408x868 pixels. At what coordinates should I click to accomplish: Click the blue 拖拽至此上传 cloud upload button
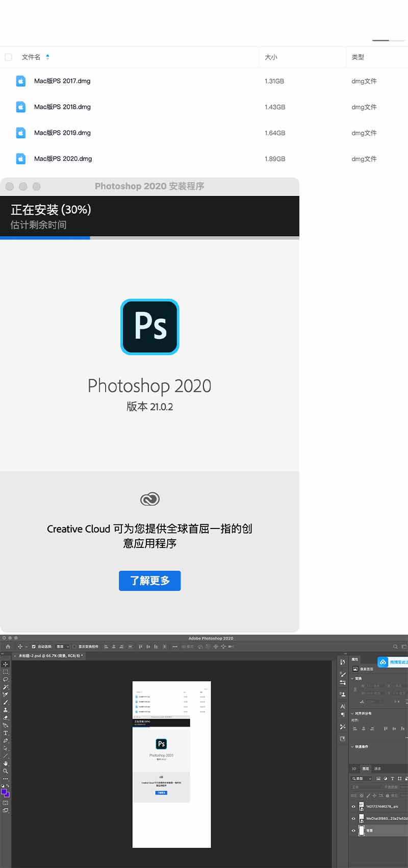[393, 662]
